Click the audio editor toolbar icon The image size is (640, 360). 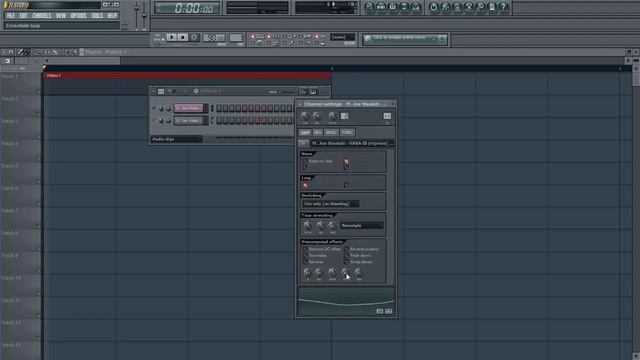pyautogui.click(x=469, y=7)
